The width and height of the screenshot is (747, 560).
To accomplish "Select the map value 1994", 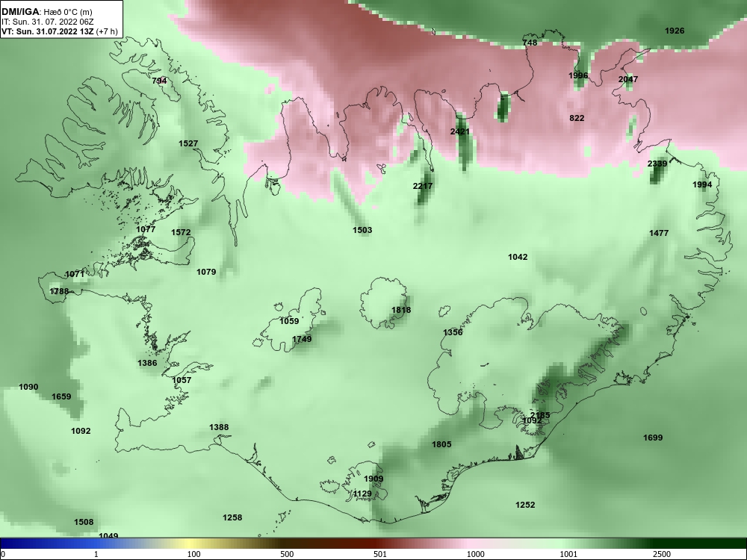I will click(x=702, y=184).
